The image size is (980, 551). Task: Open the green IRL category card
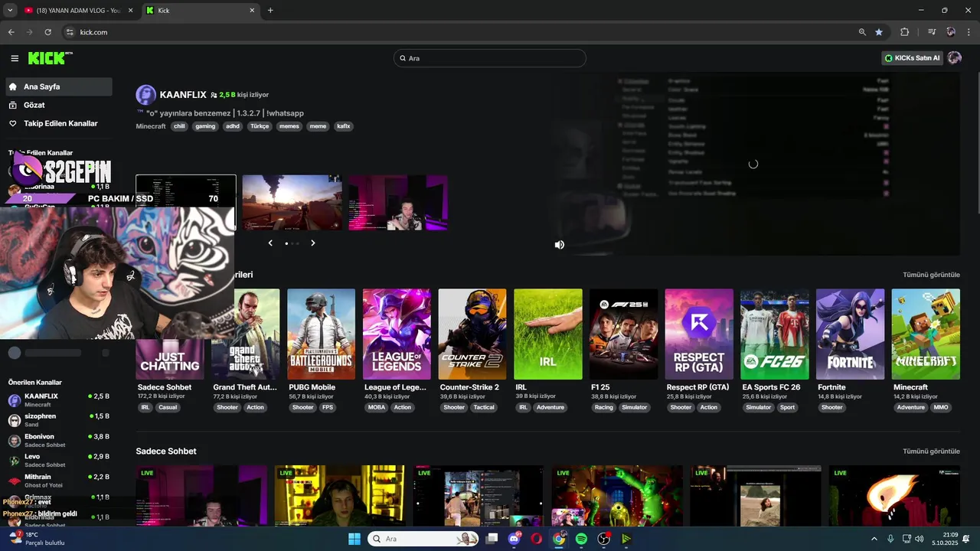(548, 334)
